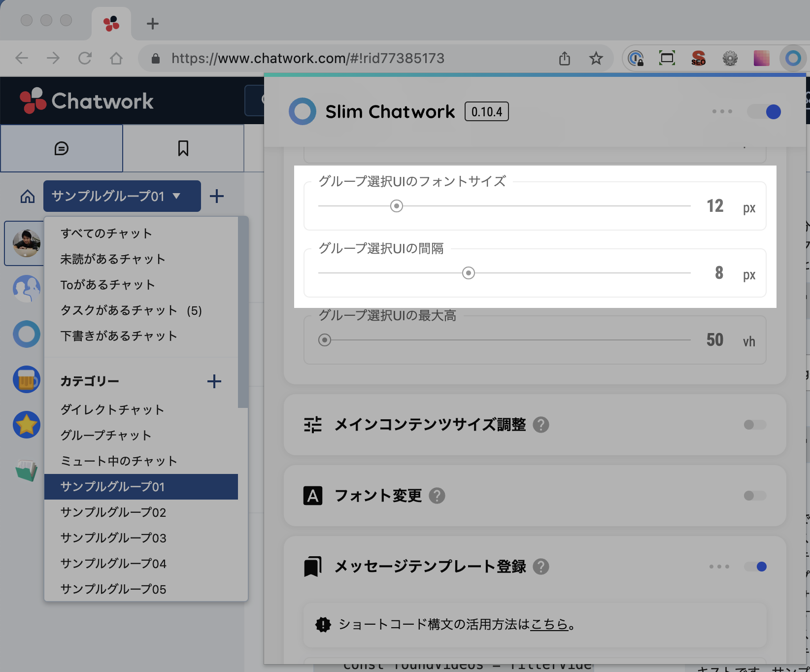The image size is (810, 672).
Task: Click the フォント変更 letter A icon
Action: pyautogui.click(x=313, y=496)
